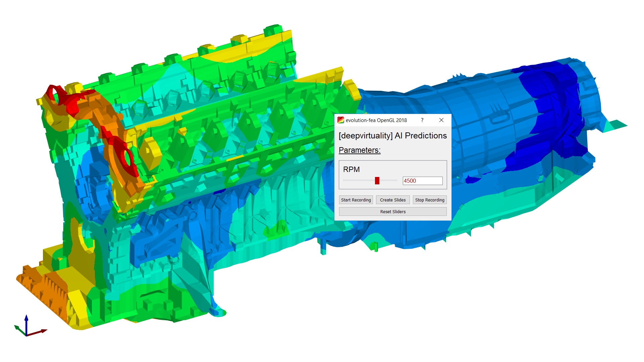Click the RPM slider track left of handle
This screenshot has height=362, width=644.
[358, 181]
